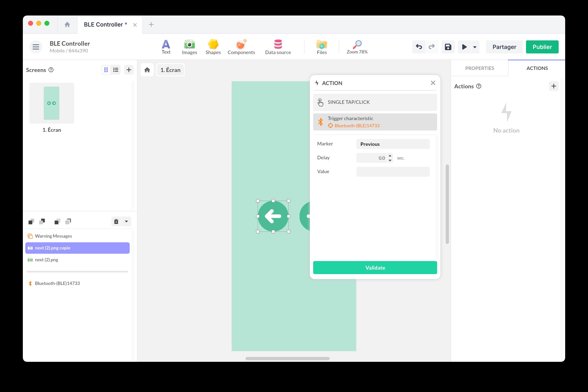588x392 pixels.
Task: Switch to the PROPERTIES tab
Action: (479, 68)
